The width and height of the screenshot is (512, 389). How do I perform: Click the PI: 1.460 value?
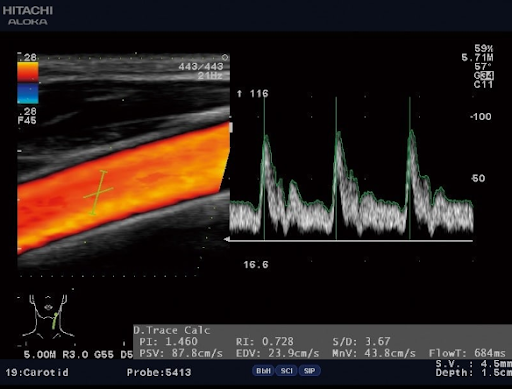[x=168, y=341]
